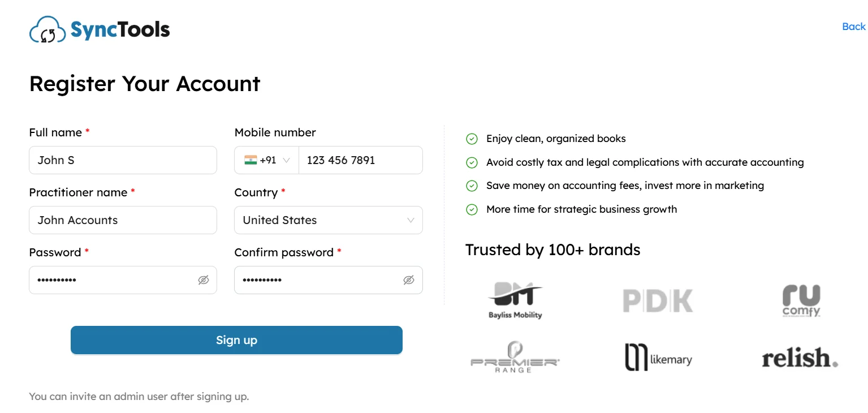
Task: Click check icon beside 'Enjoy clean, organized books'
Action: (472, 139)
